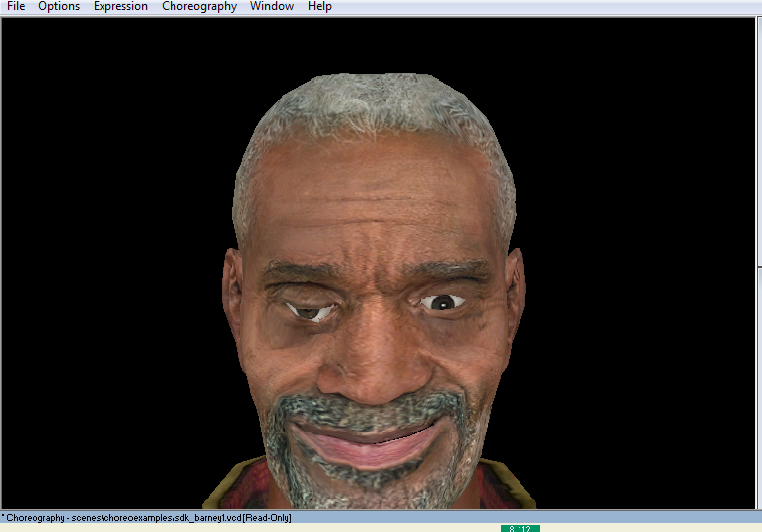Open the Expression menu

120,6
